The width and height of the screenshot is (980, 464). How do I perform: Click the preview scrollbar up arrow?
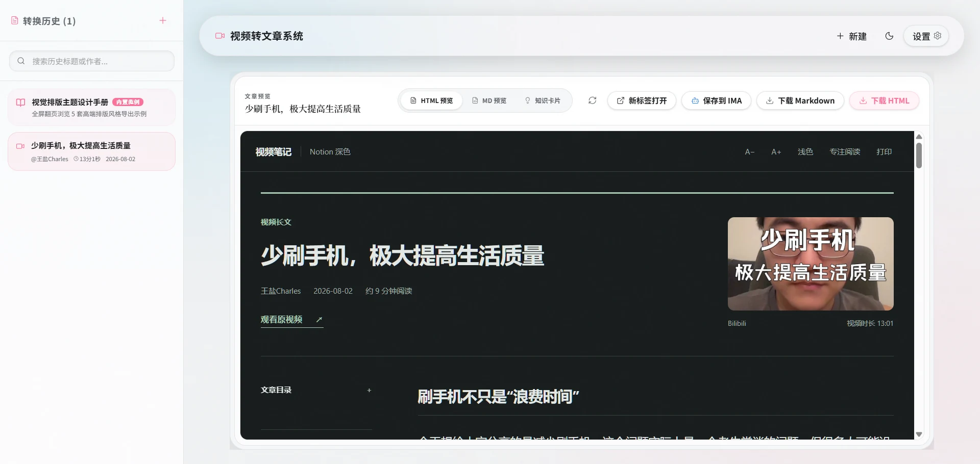(919, 137)
